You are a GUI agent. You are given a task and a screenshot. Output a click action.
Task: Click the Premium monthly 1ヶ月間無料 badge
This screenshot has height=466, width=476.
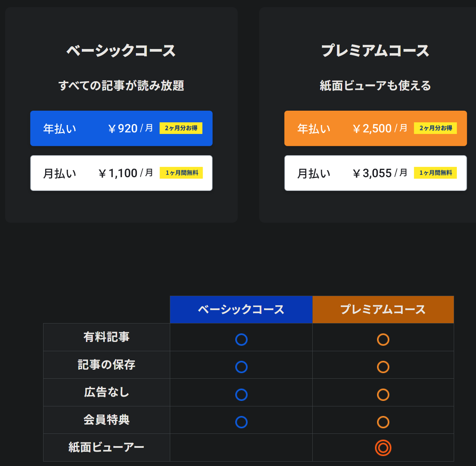[x=435, y=173]
